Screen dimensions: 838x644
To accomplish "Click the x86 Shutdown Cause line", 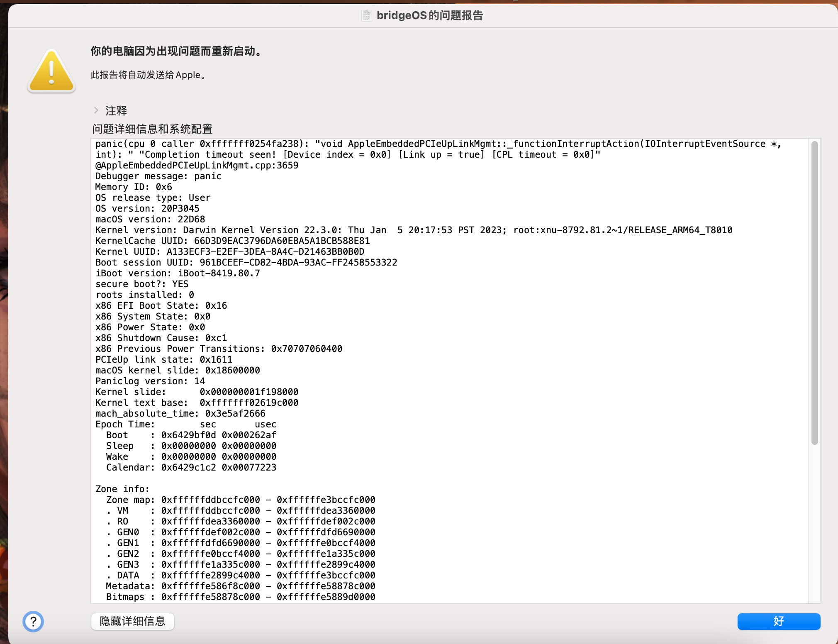I will click(x=161, y=338).
